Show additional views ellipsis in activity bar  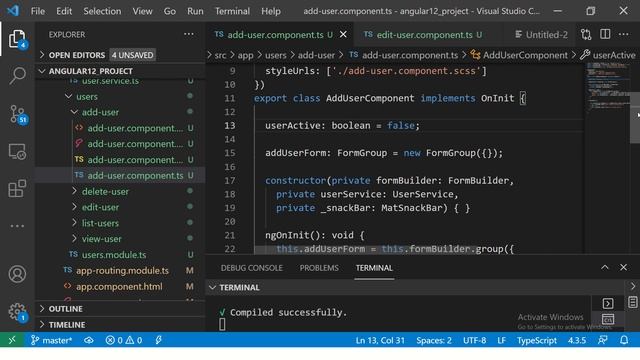[x=17, y=226]
